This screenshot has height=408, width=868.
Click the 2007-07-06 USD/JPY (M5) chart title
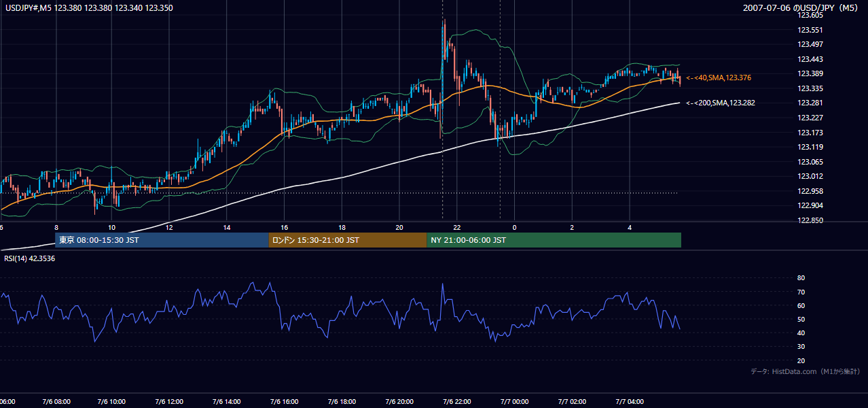801,8
